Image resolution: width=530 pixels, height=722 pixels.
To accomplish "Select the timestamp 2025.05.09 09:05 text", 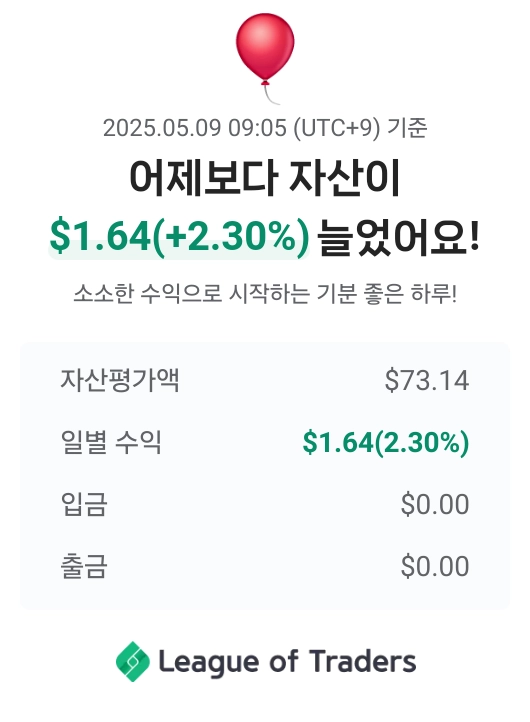I will pyautogui.click(x=194, y=128).
